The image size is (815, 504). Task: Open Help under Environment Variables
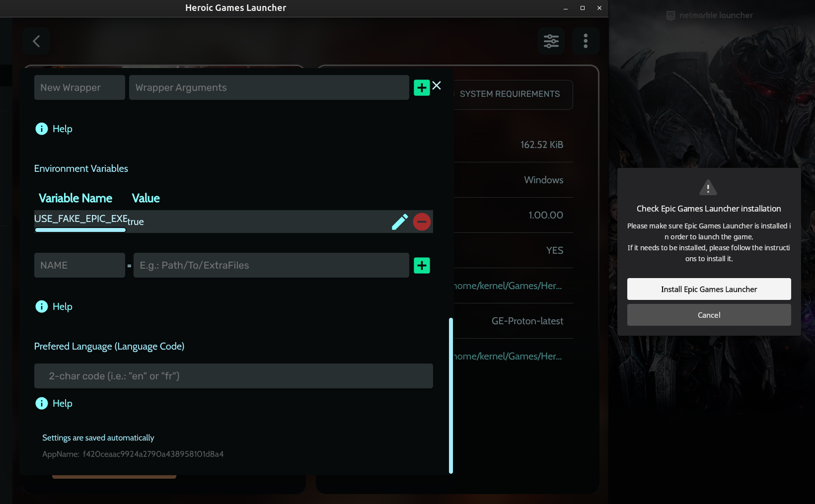pos(54,307)
